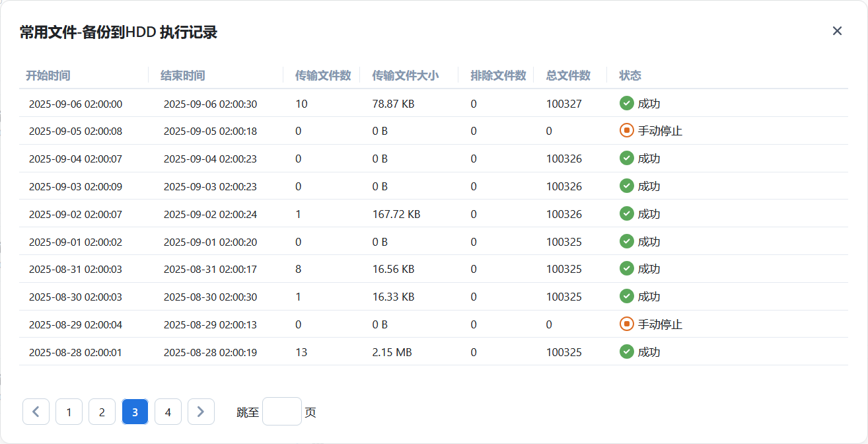
Task: Close the 执行记录 dialog
Action: 837,31
